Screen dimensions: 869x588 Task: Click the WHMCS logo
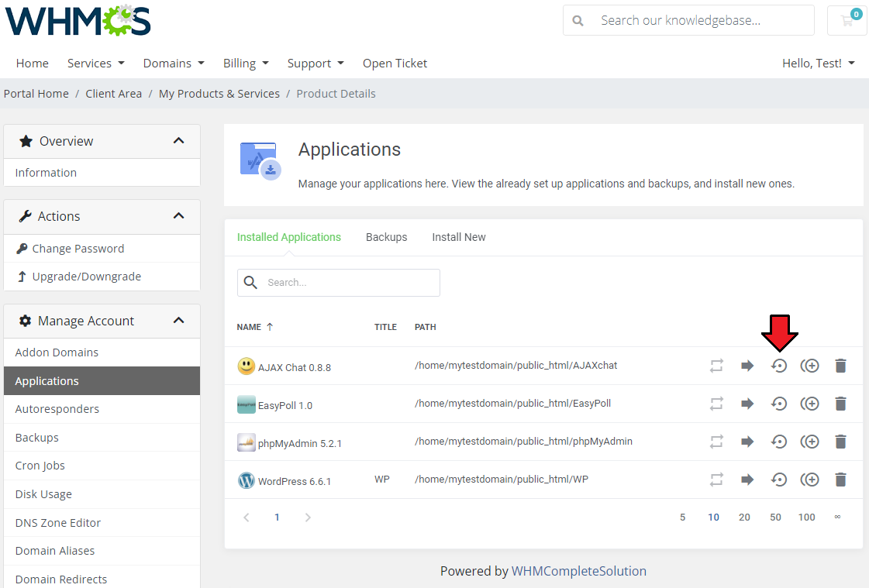coord(78,20)
